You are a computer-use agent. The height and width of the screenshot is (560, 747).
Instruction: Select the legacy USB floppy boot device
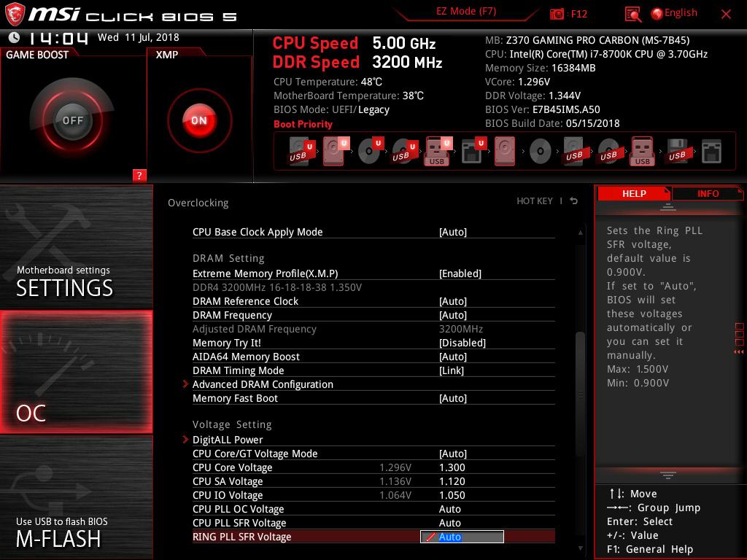tap(678, 152)
